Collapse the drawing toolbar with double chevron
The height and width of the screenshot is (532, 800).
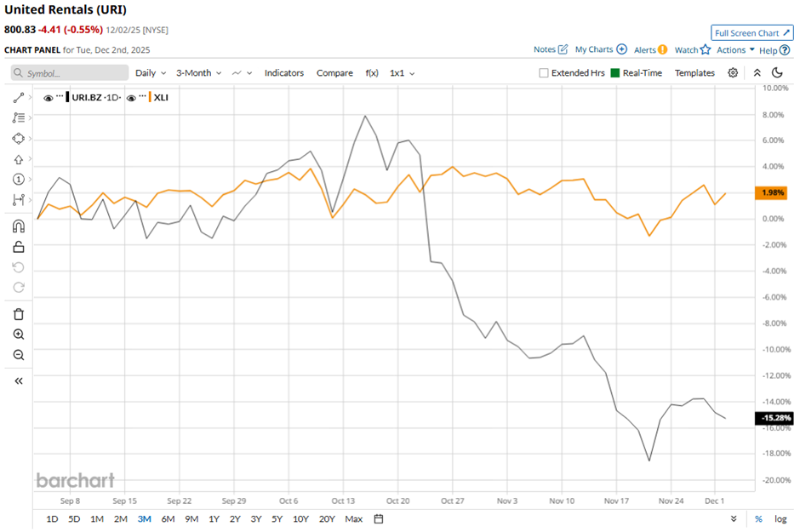click(19, 381)
